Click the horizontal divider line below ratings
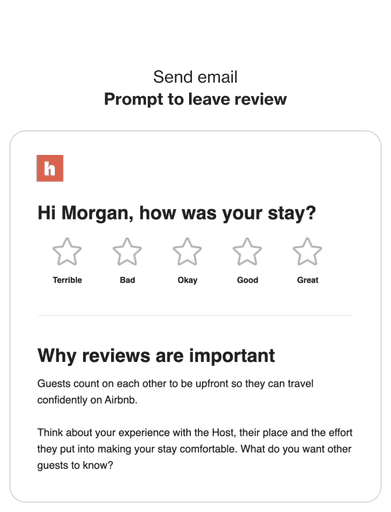The height and width of the screenshot is (512, 391). (x=195, y=315)
